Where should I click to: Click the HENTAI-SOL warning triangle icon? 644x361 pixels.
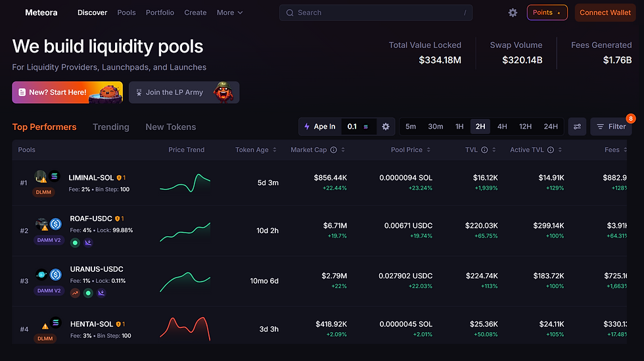click(x=45, y=326)
